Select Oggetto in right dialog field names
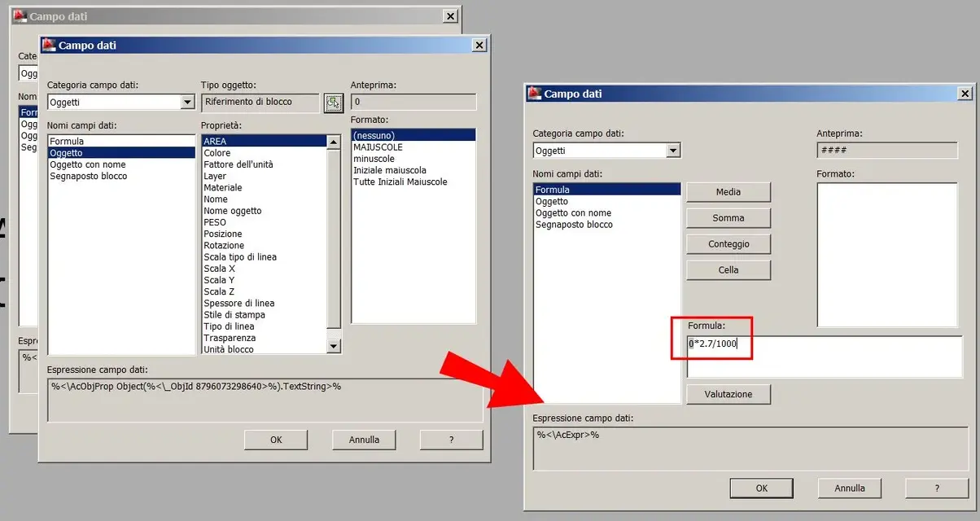Screen dimensions: 980x521 [607, 201]
